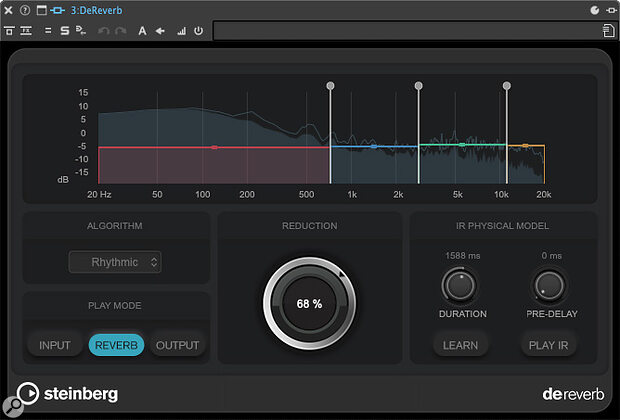Click the green band level handle
This screenshot has width=620, height=420.
(x=462, y=145)
